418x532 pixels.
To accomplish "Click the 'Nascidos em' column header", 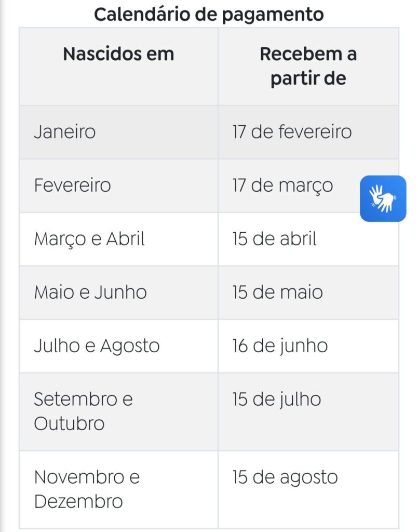I will 118,66.
